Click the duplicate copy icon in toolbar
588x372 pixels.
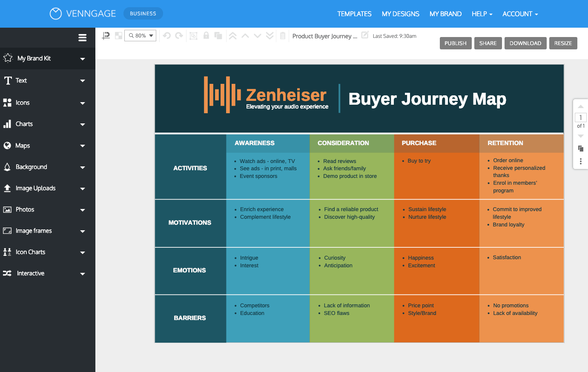point(218,36)
